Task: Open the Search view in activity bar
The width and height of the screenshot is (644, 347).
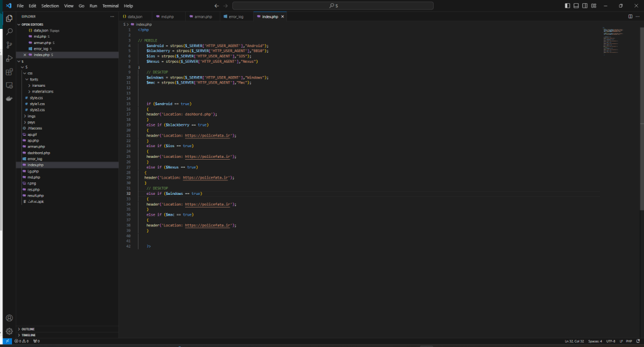Action: [x=9, y=30]
